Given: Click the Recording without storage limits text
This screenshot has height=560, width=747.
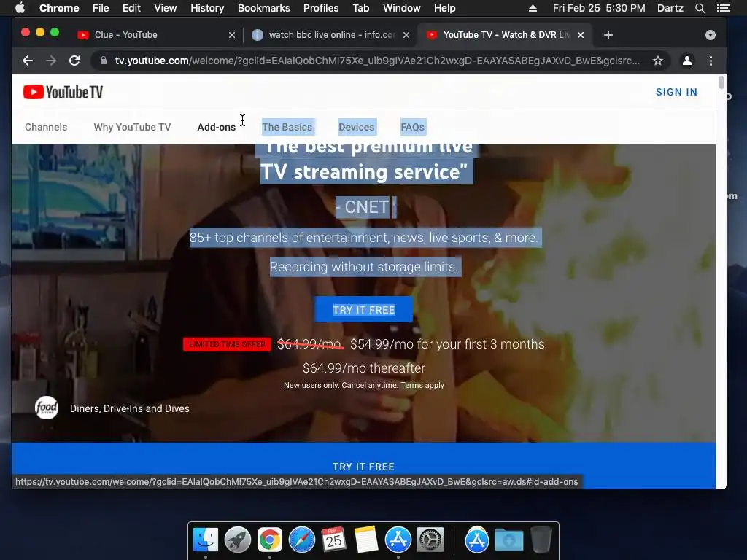Looking at the screenshot, I should [x=363, y=267].
